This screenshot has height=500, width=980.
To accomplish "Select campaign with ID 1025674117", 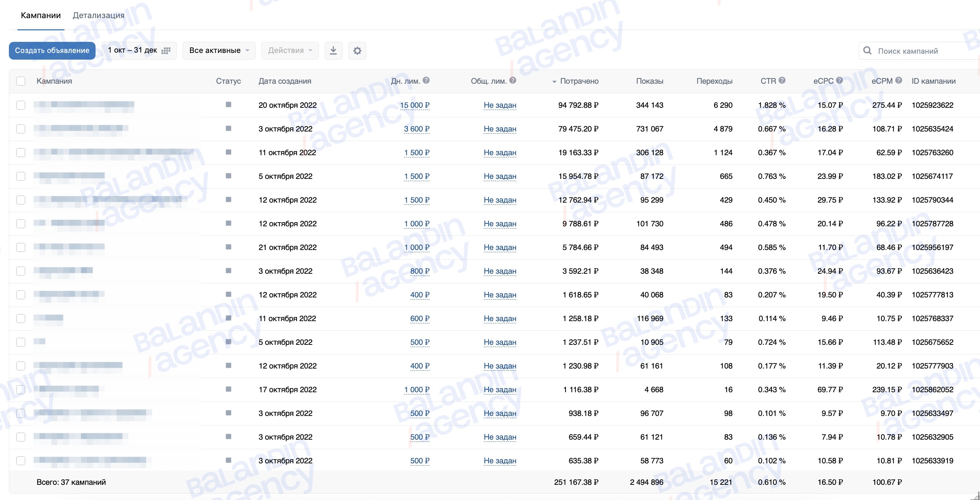I will click(x=21, y=176).
